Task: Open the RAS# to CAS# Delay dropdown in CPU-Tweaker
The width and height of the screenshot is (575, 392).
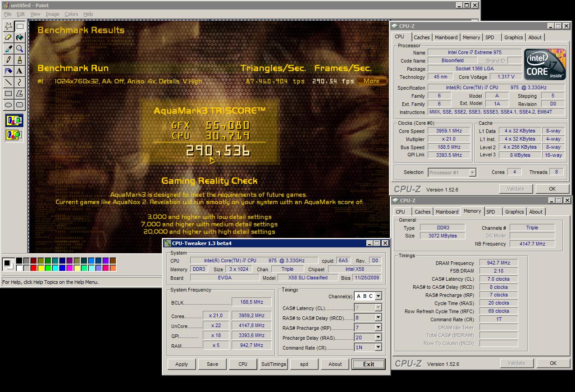Action: click(378, 318)
